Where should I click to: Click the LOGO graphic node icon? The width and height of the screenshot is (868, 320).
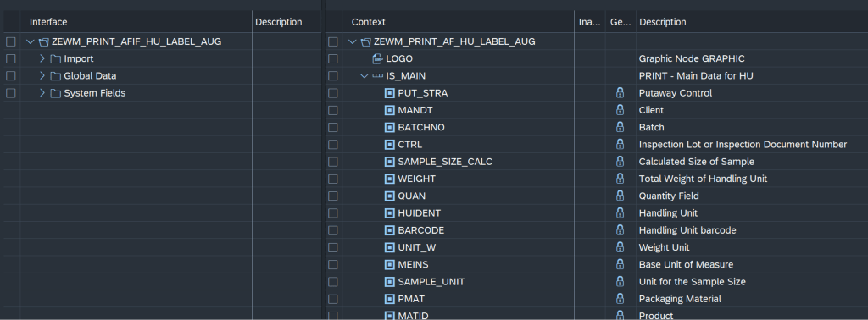click(377, 59)
